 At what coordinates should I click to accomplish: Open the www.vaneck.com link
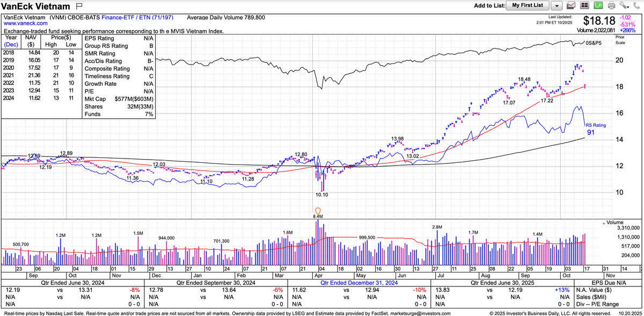tap(23, 24)
